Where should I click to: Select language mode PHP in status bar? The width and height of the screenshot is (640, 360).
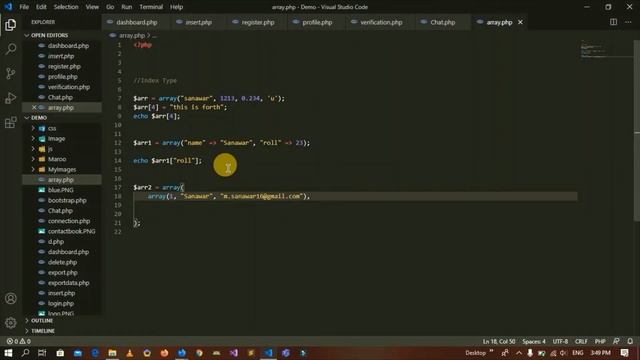point(600,341)
